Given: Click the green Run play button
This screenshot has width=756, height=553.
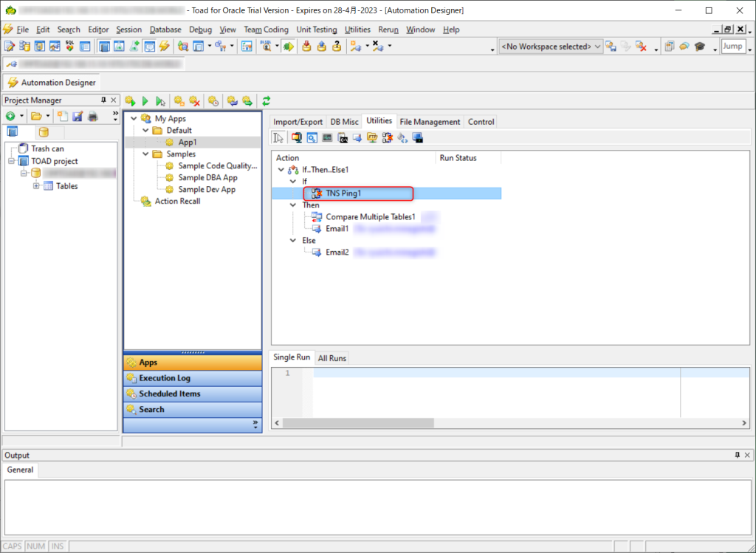Looking at the screenshot, I should [145, 100].
